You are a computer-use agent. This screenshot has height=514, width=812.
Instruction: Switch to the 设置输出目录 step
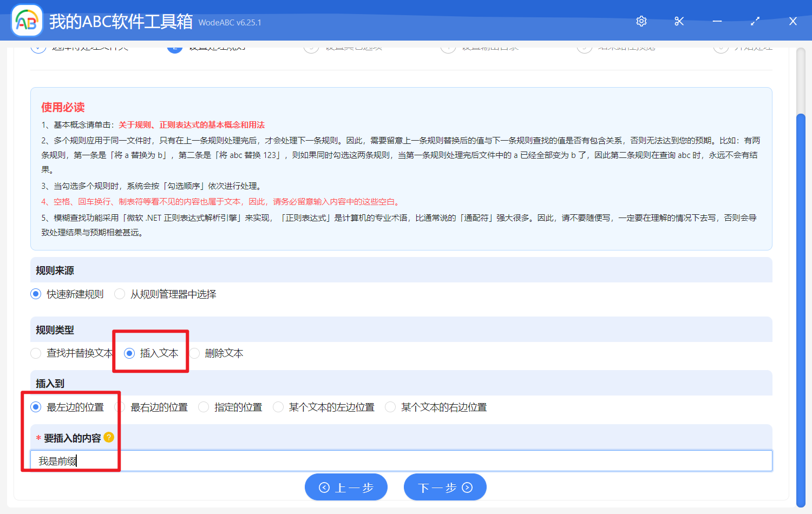[448, 47]
